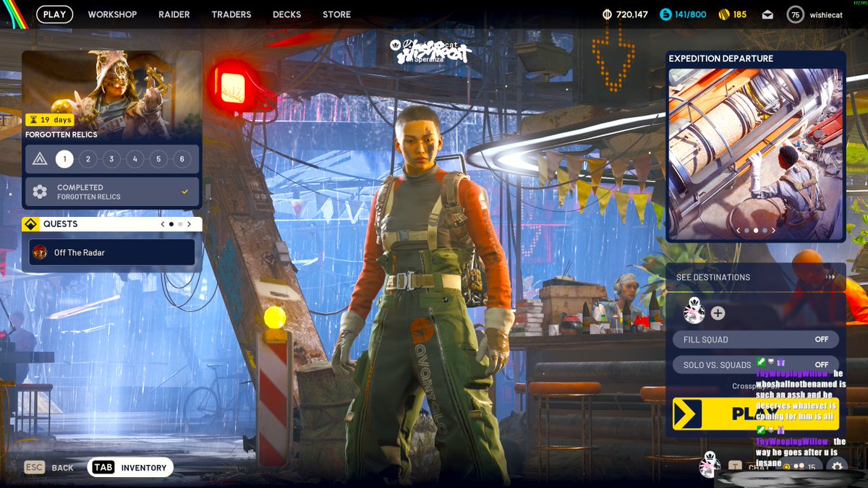Click the ESC BACK button
Viewport: 868px width, 488px height.
[x=49, y=468]
